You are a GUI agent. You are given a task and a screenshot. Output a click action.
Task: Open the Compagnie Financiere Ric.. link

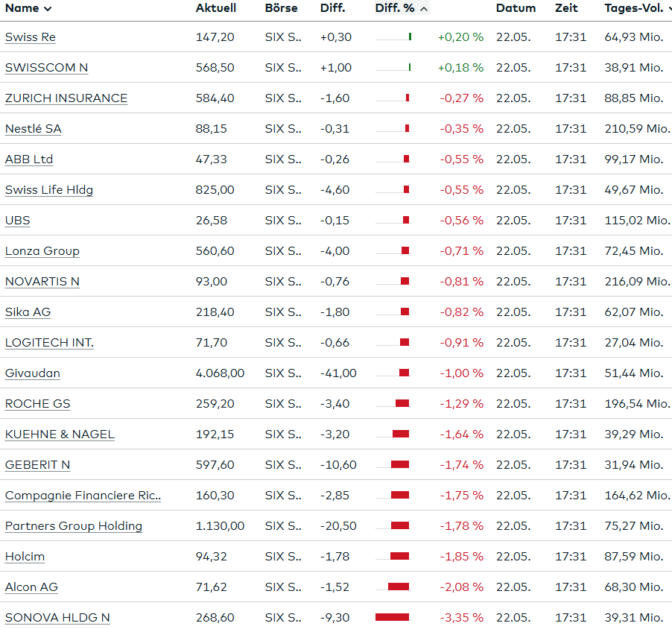[83, 495]
